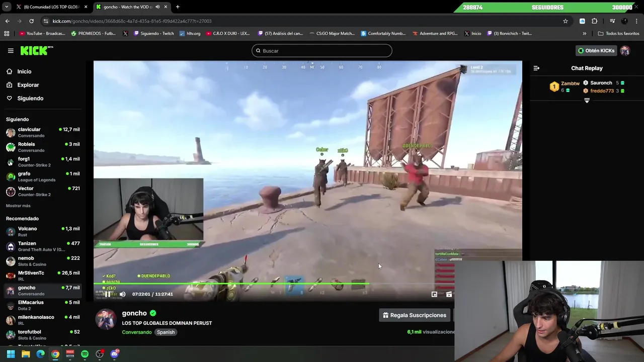Click the Kick search field
The image size is (644, 362).
[322, 51]
